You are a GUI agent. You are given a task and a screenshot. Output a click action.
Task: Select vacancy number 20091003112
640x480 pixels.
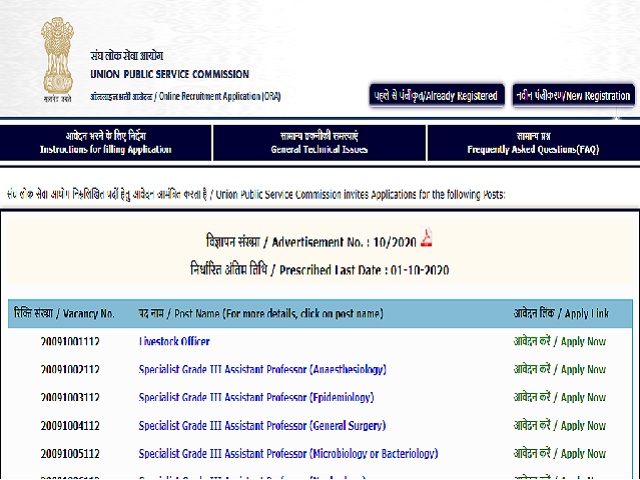click(70, 398)
